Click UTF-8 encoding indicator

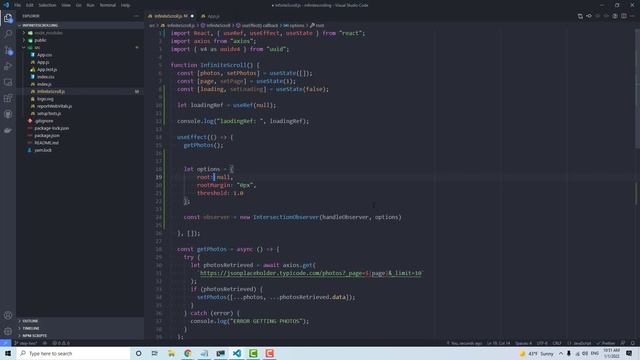[542, 343]
